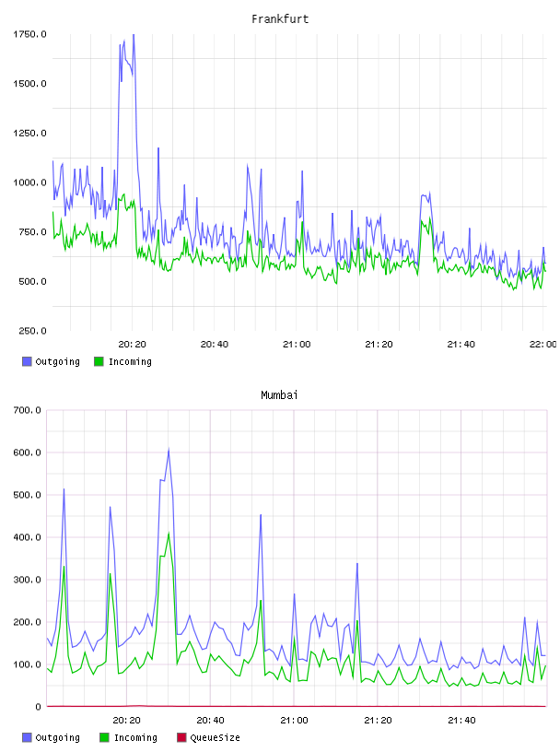Viewport: 560px width, 752px height.
Task: Click the 750.0 y-axis value on Frankfurt chart
Action: click(32, 231)
